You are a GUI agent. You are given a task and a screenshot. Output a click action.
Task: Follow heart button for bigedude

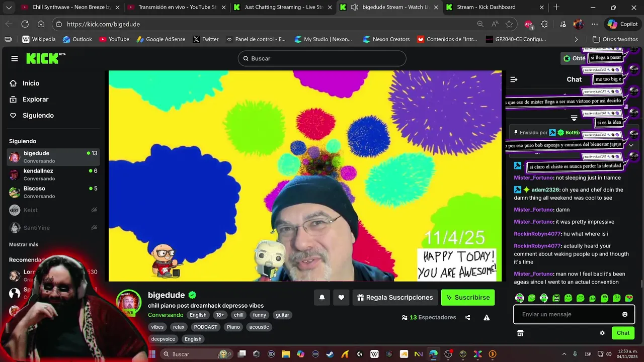pyautogui.click(x=341, y=298)
